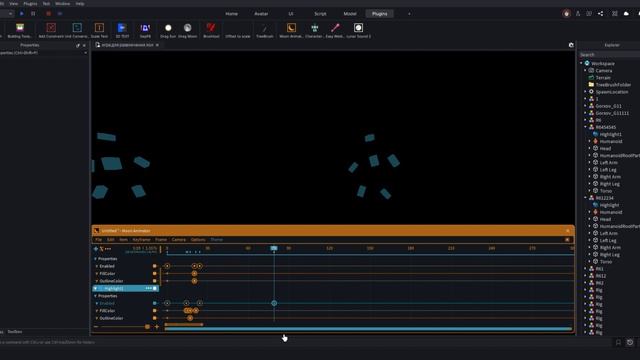Click the user avatar icon

tap(566, 13)
